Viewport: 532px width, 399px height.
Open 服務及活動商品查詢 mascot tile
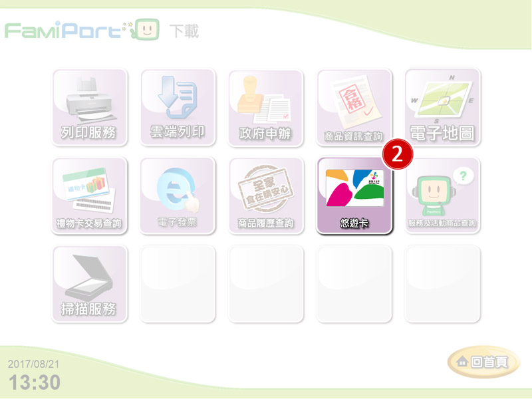442,196
